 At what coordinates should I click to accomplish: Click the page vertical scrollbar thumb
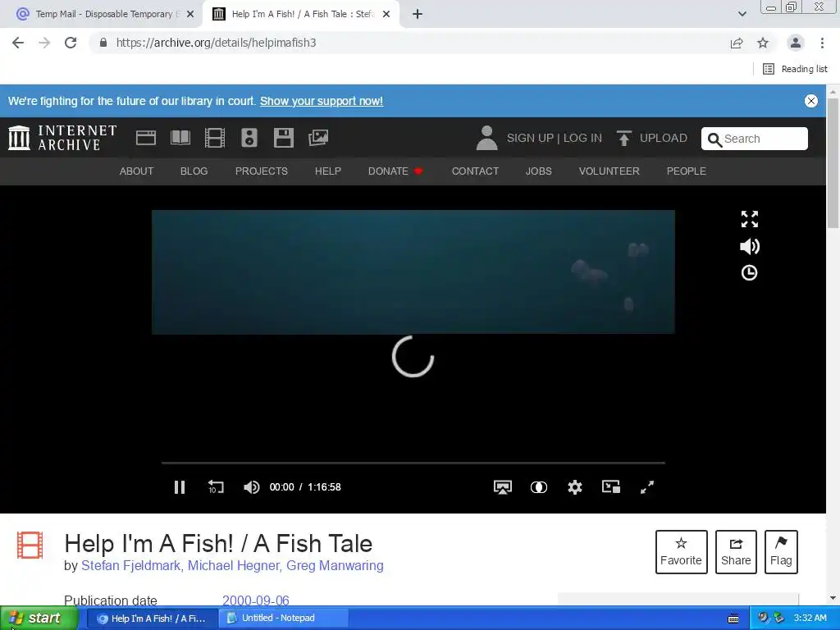click(833, 163)
